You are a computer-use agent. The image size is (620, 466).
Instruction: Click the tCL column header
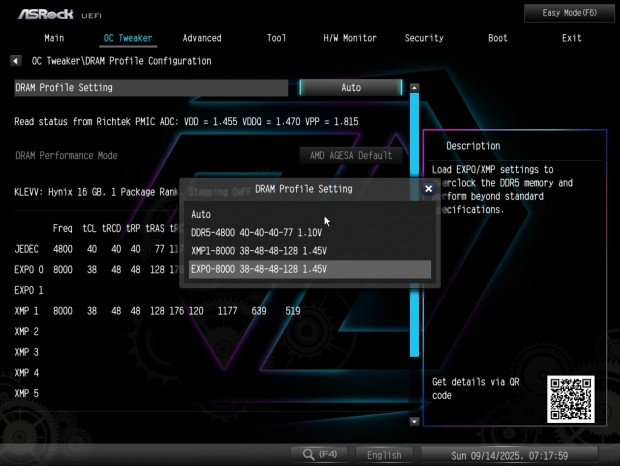(89, 228)
